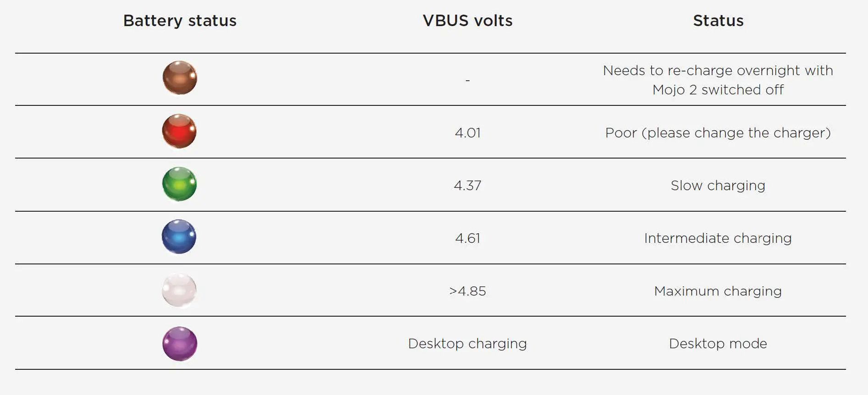Screen dimensions: 868x395
Task: Click the Desktop charging text
Action: coord(467,344)
